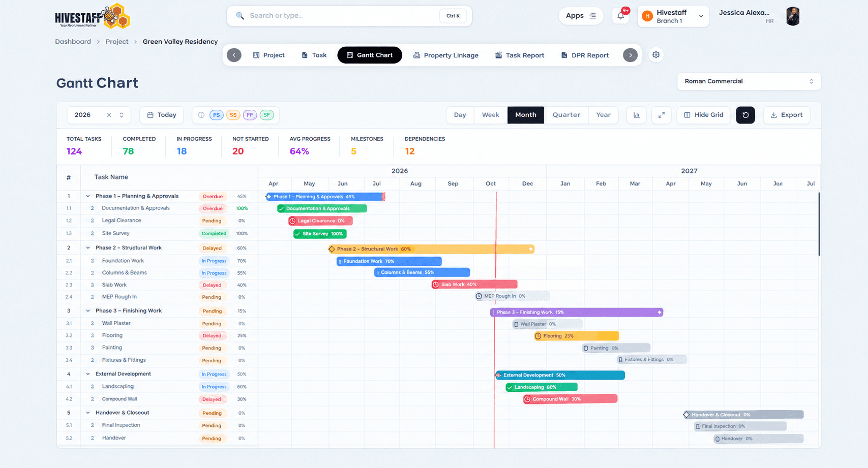Click the Compound Wall 30% bar
Viewport: 868px width, 468px height.
coord(571,399)
